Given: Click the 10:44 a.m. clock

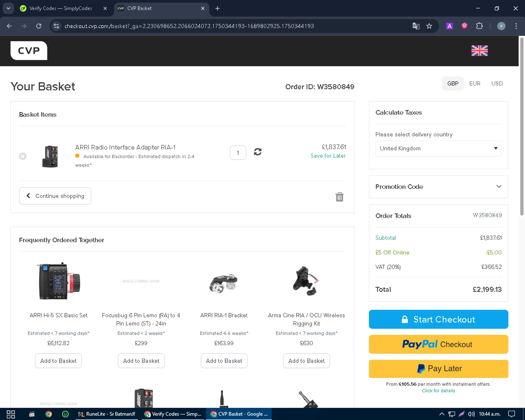Looking at the screenshot, I should click(x=490, y=414).
